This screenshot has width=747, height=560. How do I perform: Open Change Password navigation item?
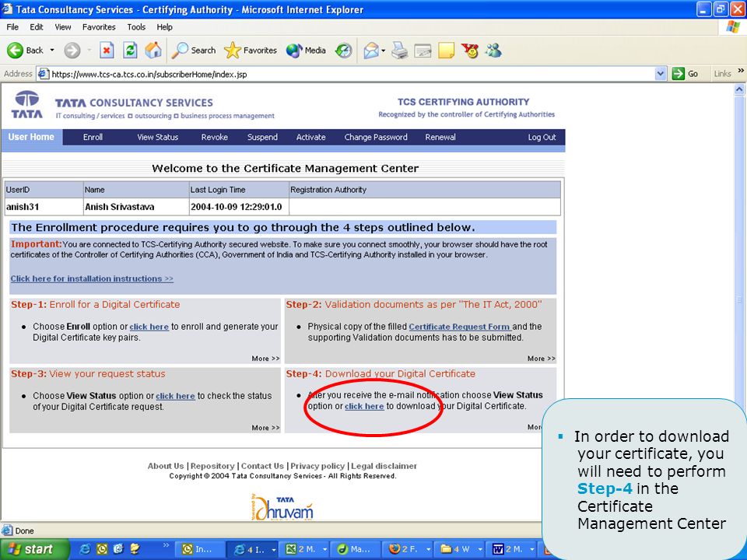[x=376, y=137]
